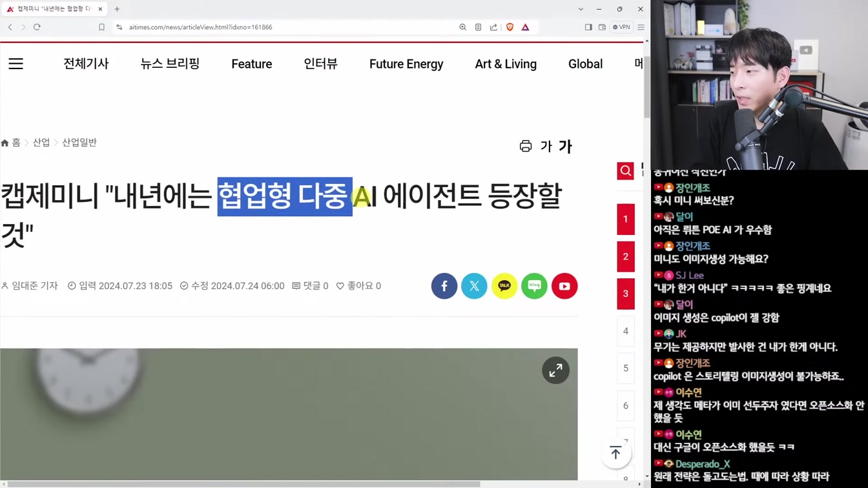868x488 pixels.
Task: Click the article headline text
Action: pos(281,215)
